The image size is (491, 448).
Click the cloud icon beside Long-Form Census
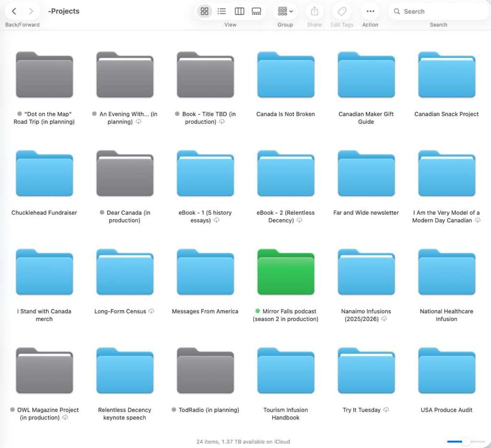151,311
